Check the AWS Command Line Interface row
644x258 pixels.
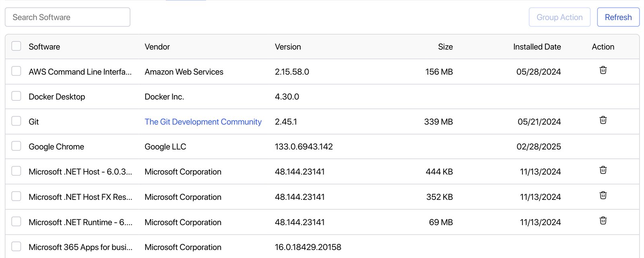[16, 71]
